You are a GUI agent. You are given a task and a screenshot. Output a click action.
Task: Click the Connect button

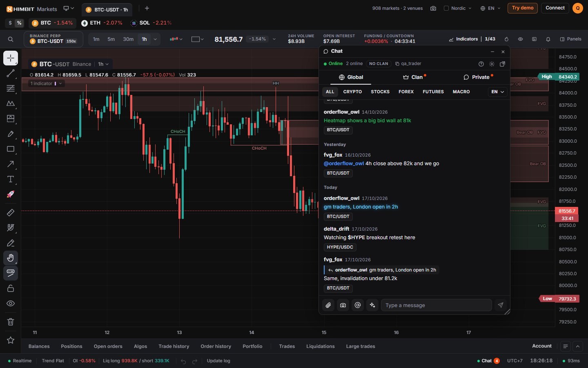(555, 8)
